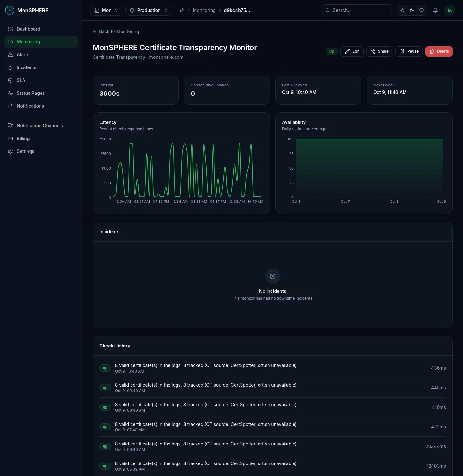The width and height of the screenshot is (463, 476).
Task: Switch to light theme sun icon
Action: (402, 10)
